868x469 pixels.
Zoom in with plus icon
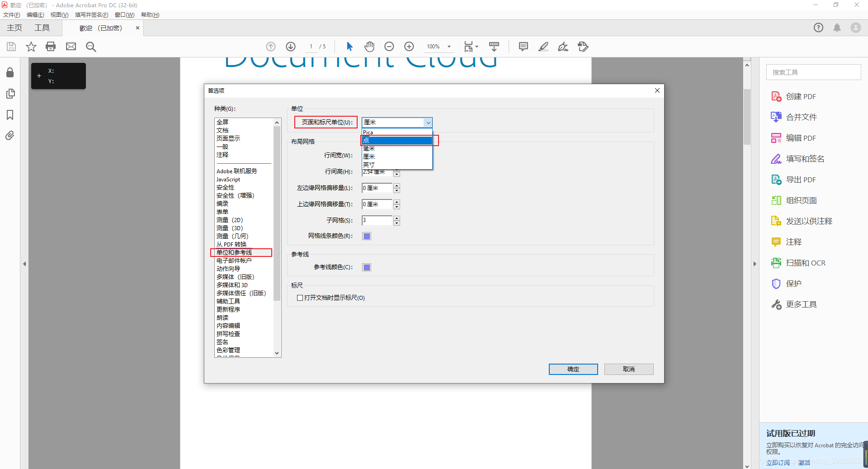(x=409, y=47)
